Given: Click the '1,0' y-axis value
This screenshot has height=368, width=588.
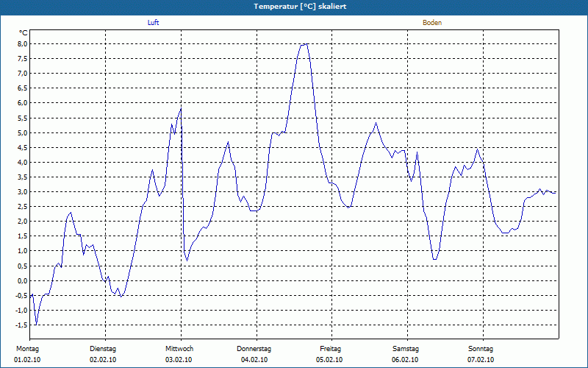Looking at the screenshot, I should (23, 251).
